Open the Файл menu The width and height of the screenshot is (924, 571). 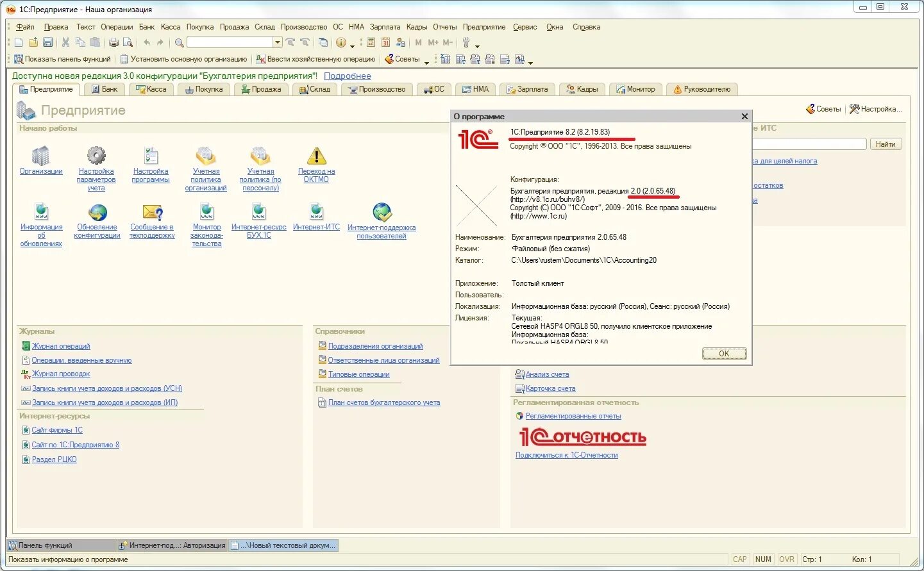coord(25,27)
